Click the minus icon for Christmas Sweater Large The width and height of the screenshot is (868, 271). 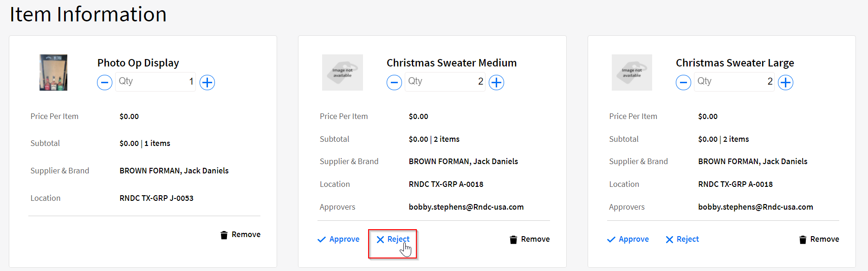tap(683, 82)
